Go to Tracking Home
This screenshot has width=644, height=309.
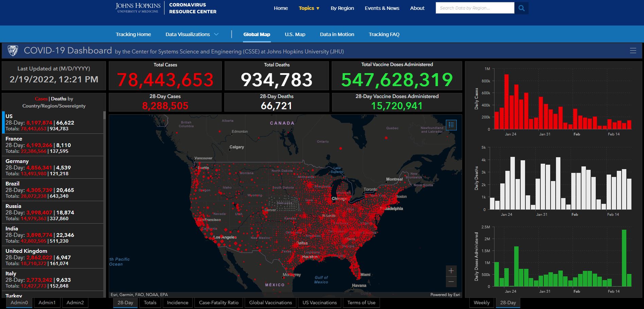pos(133,34)
